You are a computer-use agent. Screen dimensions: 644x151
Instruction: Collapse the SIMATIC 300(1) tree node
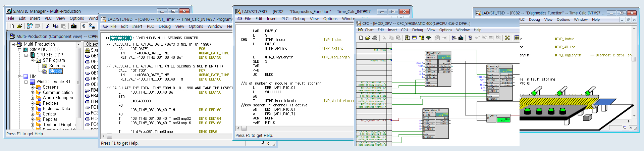20,49
